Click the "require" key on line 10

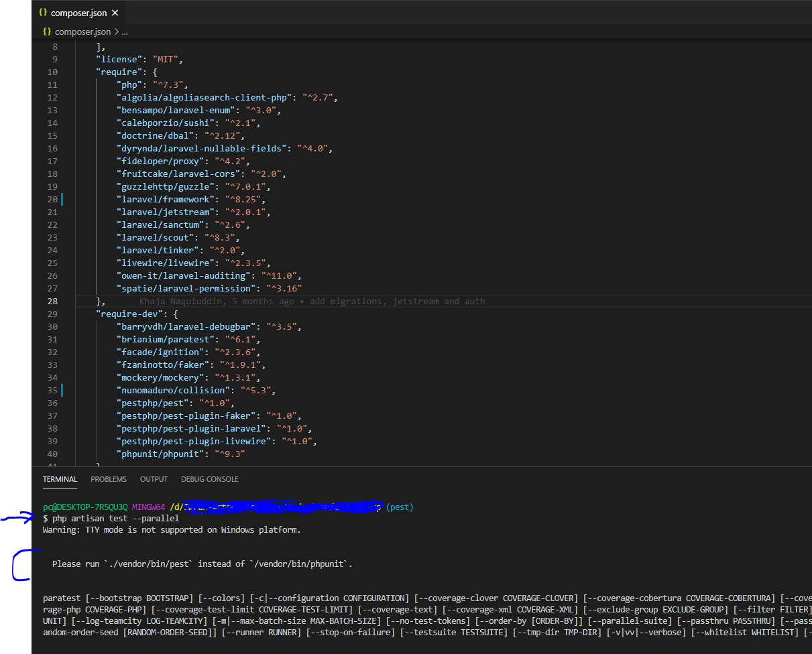(x=119, y=72)
